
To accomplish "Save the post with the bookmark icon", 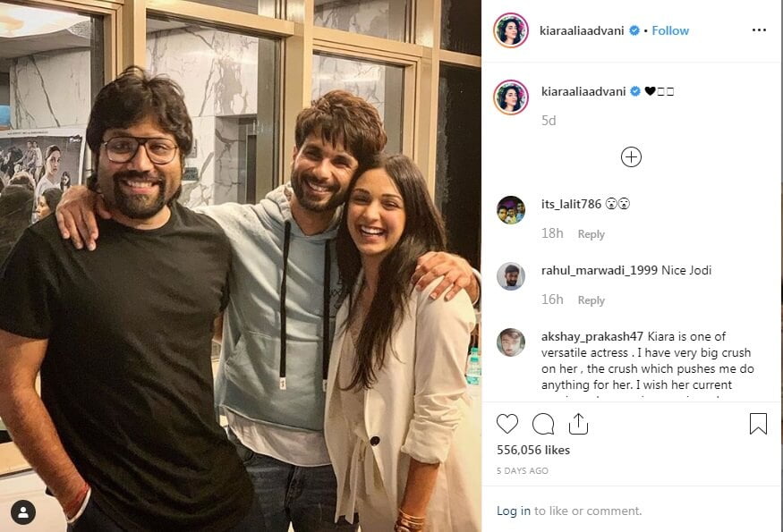I will [x=758, y=424].
